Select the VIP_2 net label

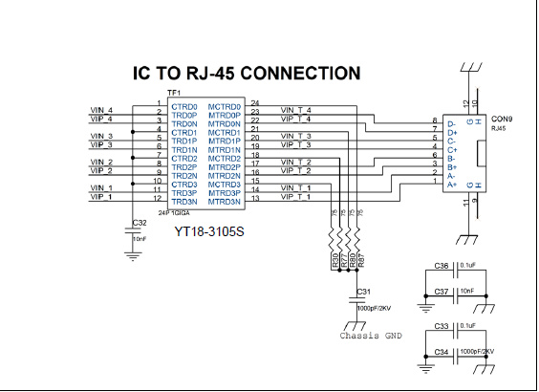(x=101, y=170)
